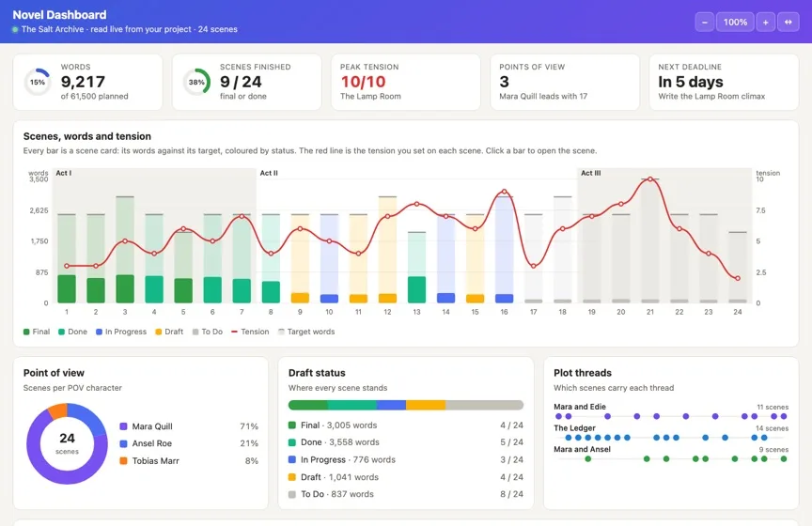Open the Peak Tension 10/10 card
812x526 pixels.
pos(405,82)
